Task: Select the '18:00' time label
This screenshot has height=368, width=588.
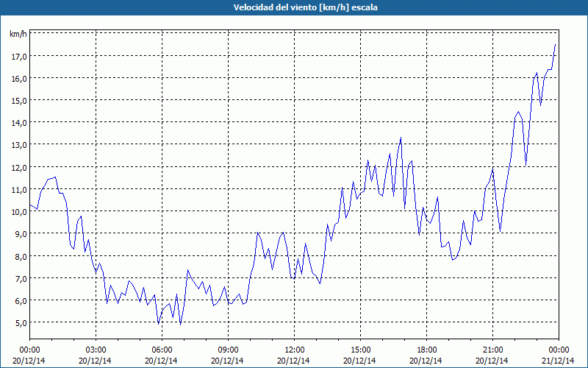Action: (427, 350)
